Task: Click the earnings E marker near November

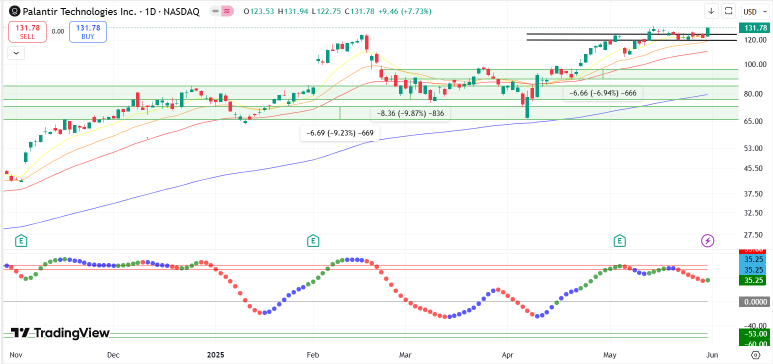Action: (x=21, y=241)
